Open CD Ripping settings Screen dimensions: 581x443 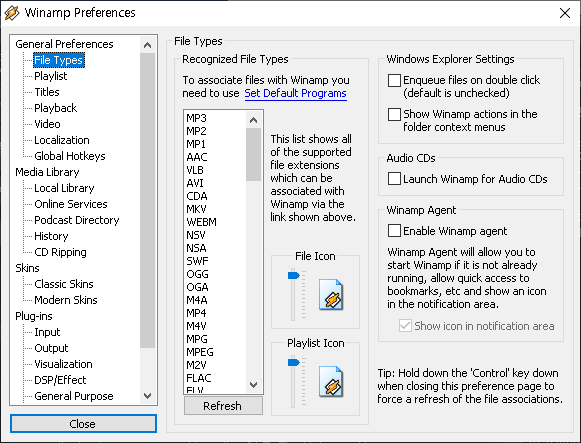(x=60, y=252)
